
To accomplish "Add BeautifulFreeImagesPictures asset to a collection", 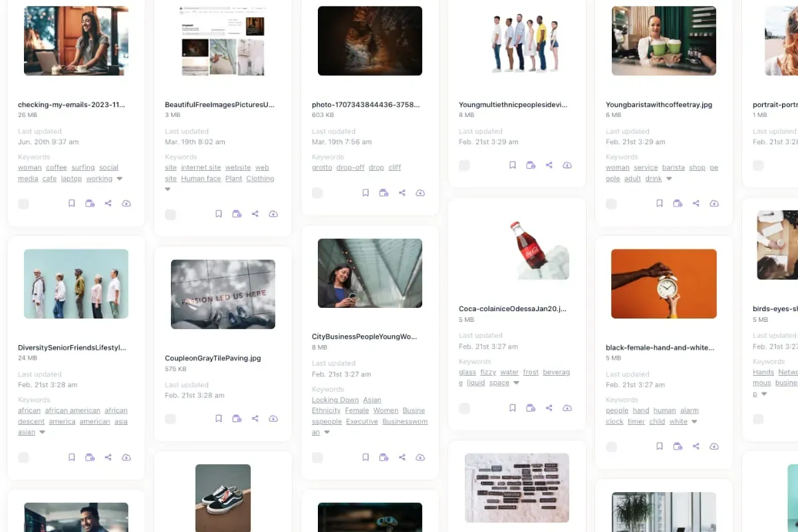I will (x=237, y=214).
